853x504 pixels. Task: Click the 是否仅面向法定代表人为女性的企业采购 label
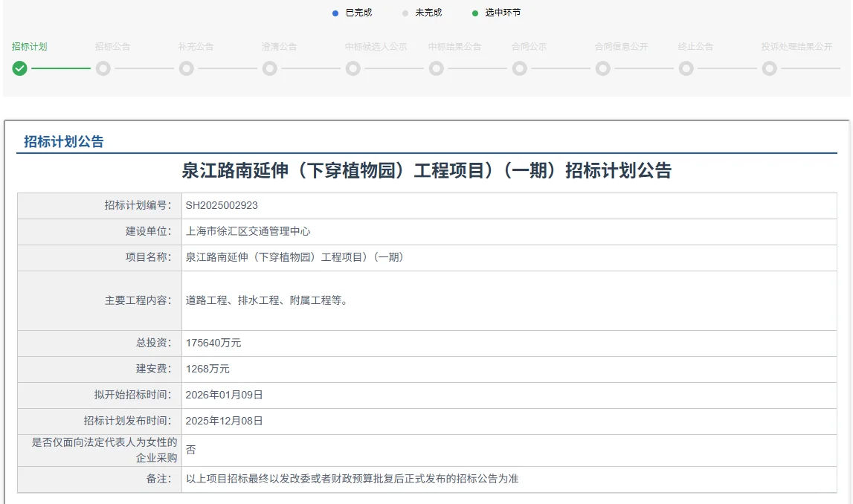pyautogui.click(x=104, y=450)
